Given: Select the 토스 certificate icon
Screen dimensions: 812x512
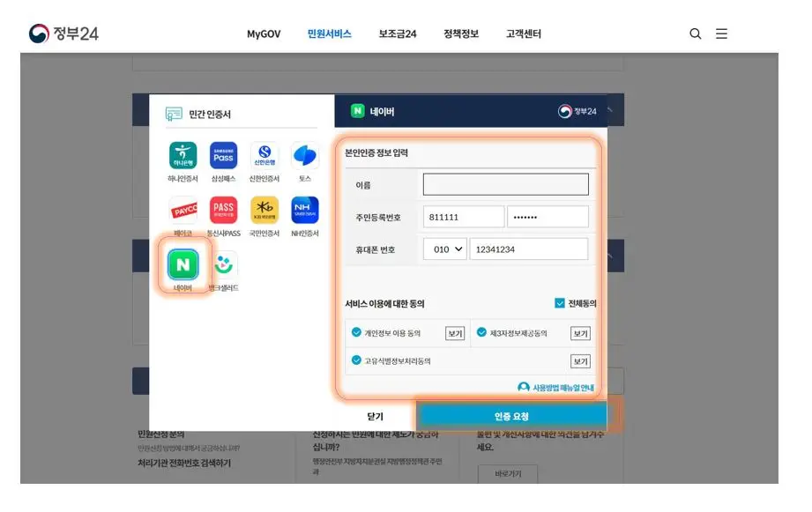Looking at the screenshot, I should (302, 157).
